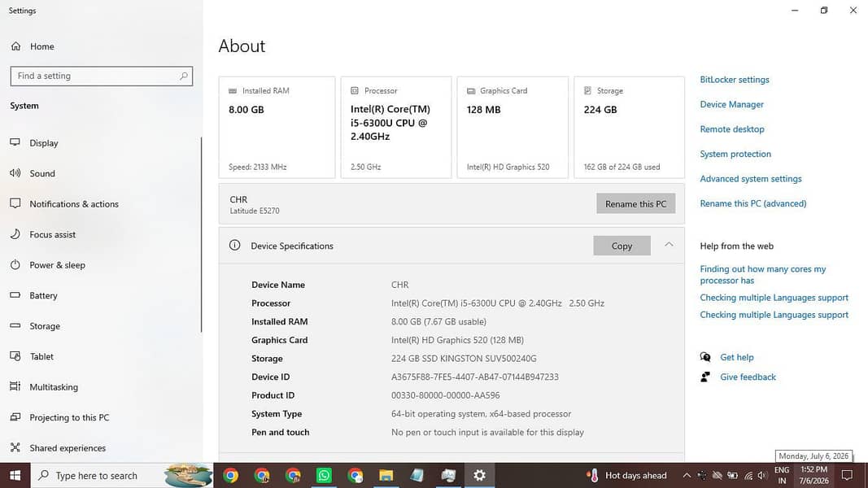Click the Give feedback person icon
The width and height of the screenshot is (868, 488).
(x=705, y=377)
